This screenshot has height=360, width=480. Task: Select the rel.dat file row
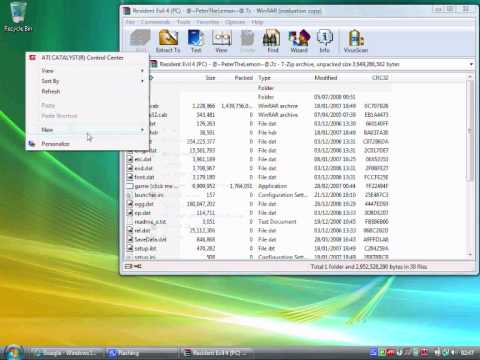click(258, 231)
